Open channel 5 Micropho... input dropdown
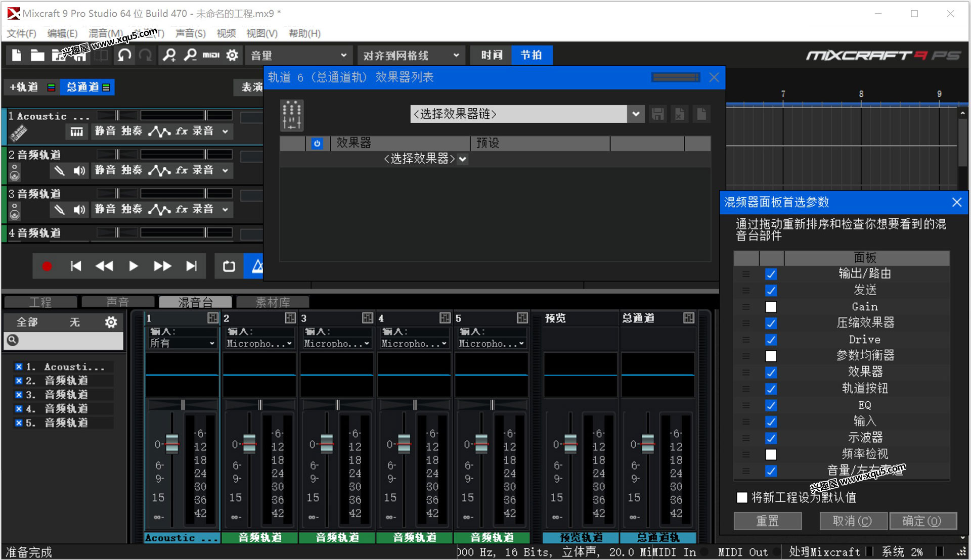The width and height of the screenshot is (971, 560). click(x=492, y=343)
